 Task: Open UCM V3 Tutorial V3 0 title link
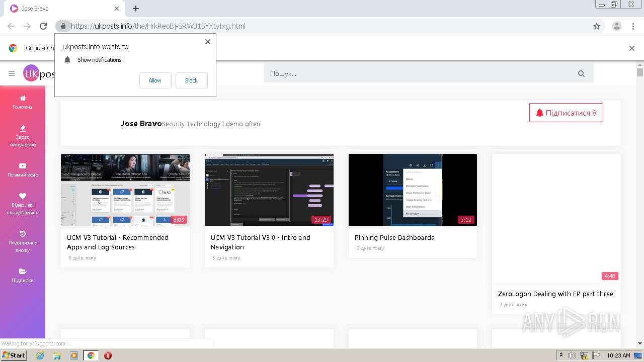[261, 242]
